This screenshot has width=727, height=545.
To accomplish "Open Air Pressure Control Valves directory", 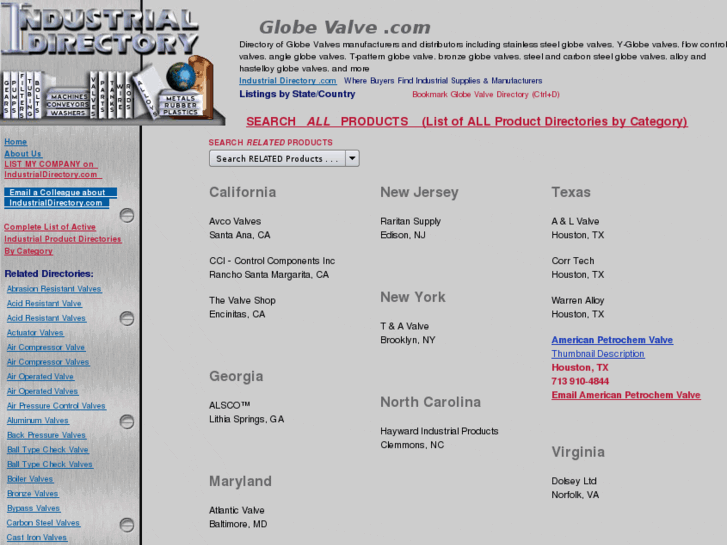I will (x=56, y=406).
